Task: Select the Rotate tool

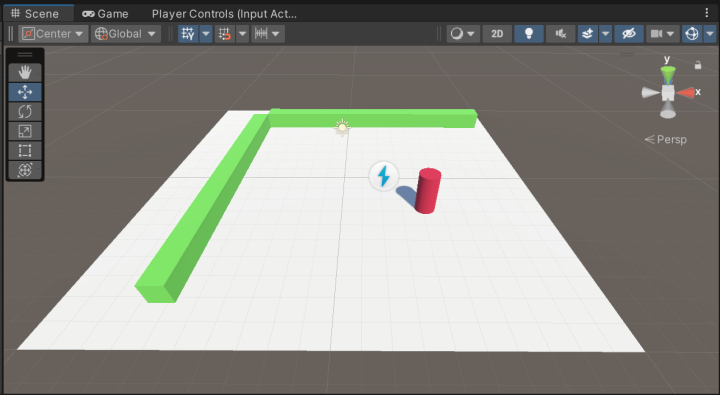Action: [25, 111]
